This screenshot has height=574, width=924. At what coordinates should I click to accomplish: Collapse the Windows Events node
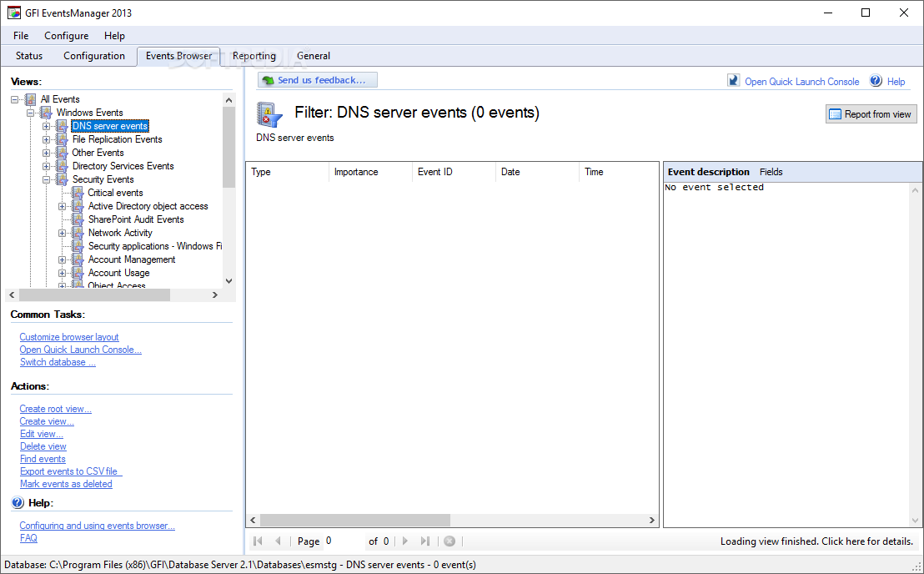point(30,113)
